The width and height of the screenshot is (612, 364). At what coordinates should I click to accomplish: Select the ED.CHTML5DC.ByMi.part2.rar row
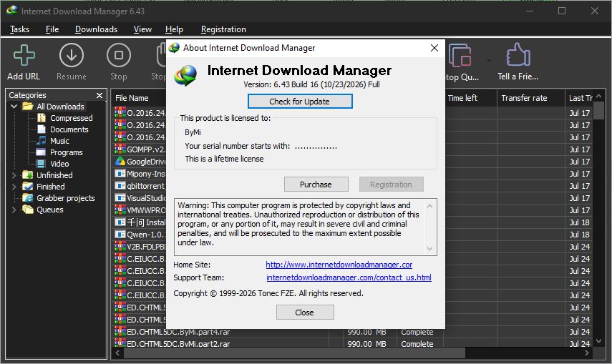point(353,344)
